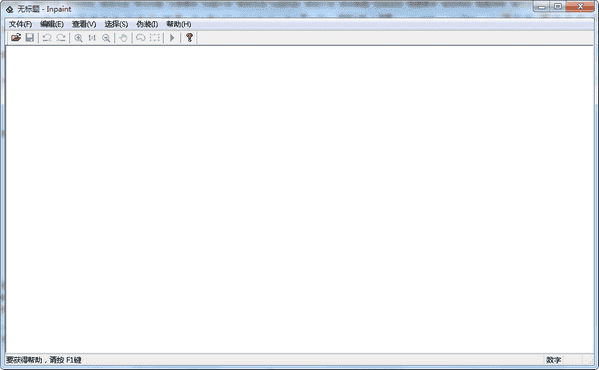Open the 文件(F) menu
Viewport: 599px width, 370px height.
pyautogui.click(x=21, y=24)
